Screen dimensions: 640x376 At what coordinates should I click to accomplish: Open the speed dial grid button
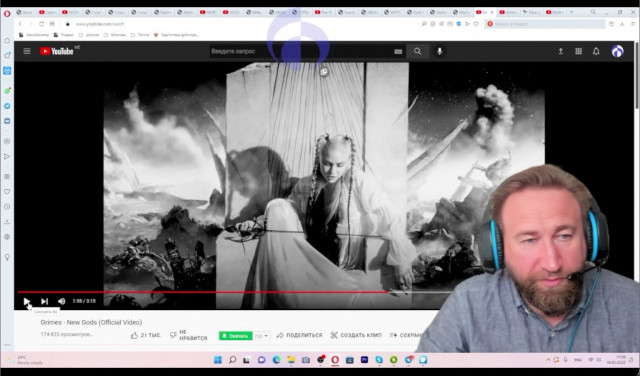[x=52, y=24]
